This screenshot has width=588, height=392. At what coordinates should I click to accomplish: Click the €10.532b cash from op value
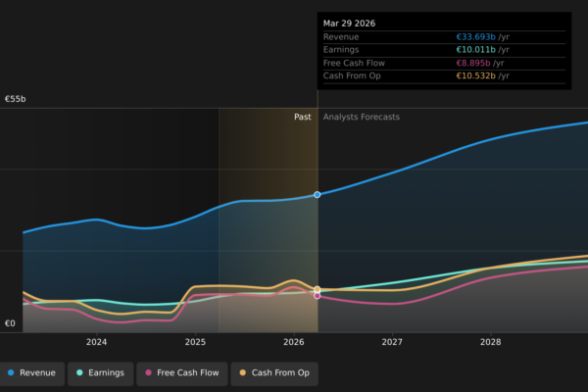tap(475, 75)
